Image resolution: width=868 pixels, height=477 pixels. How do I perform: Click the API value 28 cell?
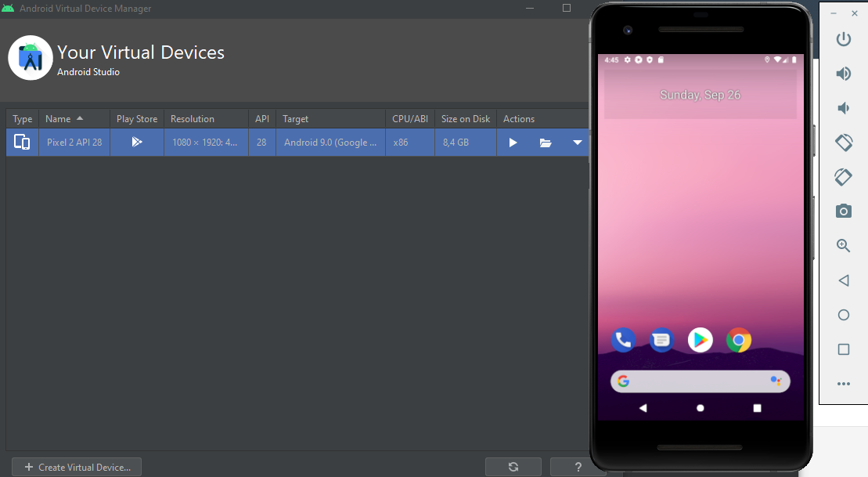pyautogui.click(x=262, y=143)
